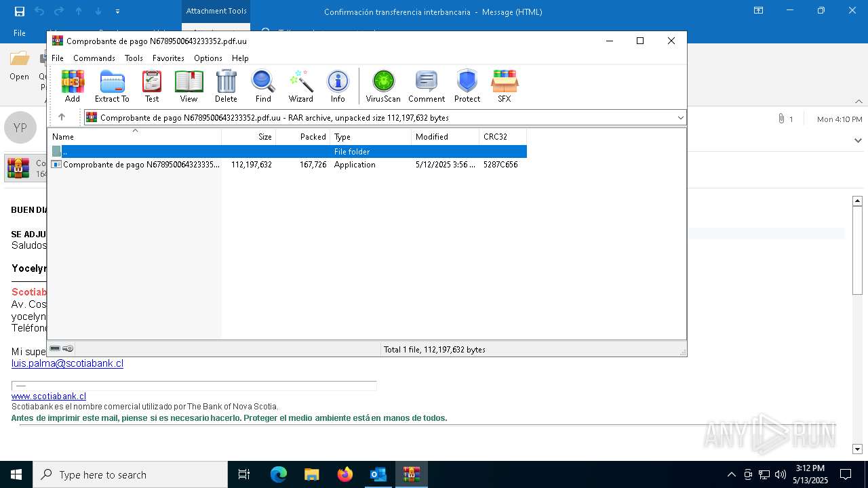Open the Commands menu
Screen dimensions: 868x488
coord(94,58)
